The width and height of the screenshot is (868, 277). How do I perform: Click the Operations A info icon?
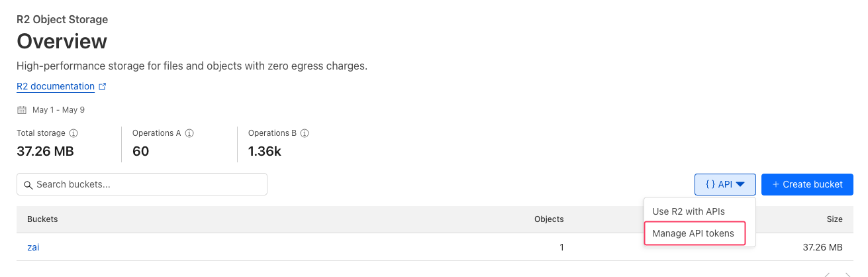click(x=189, y=133)
